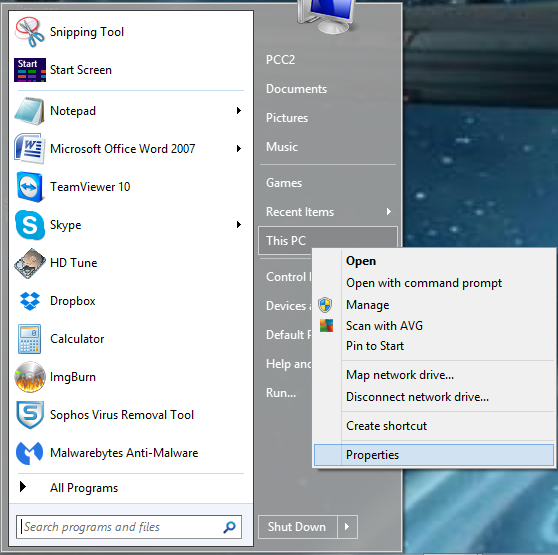Expand the All Programs arrow
Viewport: 558px width, 555px height.
pyautogui.click(x=23, y=487)
